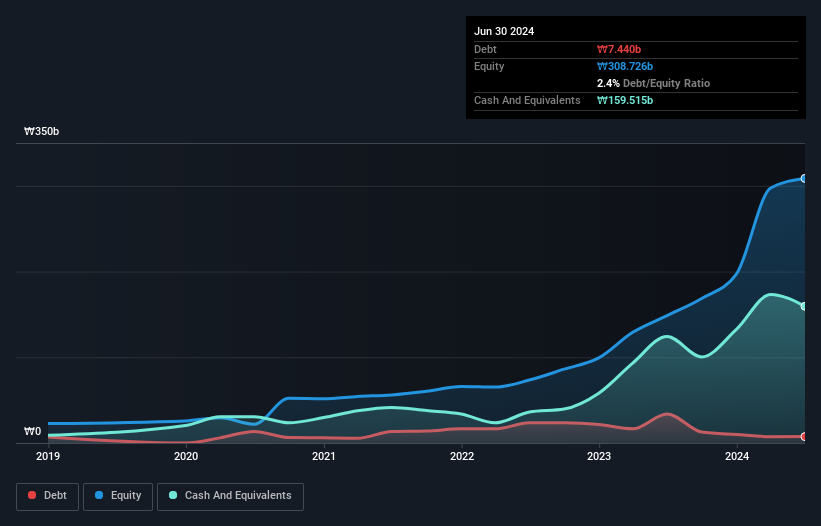
Task: Click the 2.4% Debt/Equity Ratio text
Action: (x=653, y=83)
